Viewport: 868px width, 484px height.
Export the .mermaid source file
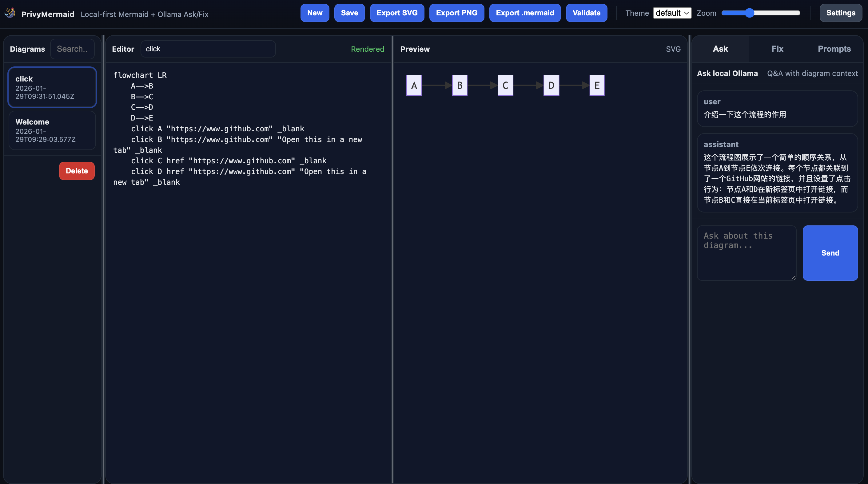click(x=525, y=13)
